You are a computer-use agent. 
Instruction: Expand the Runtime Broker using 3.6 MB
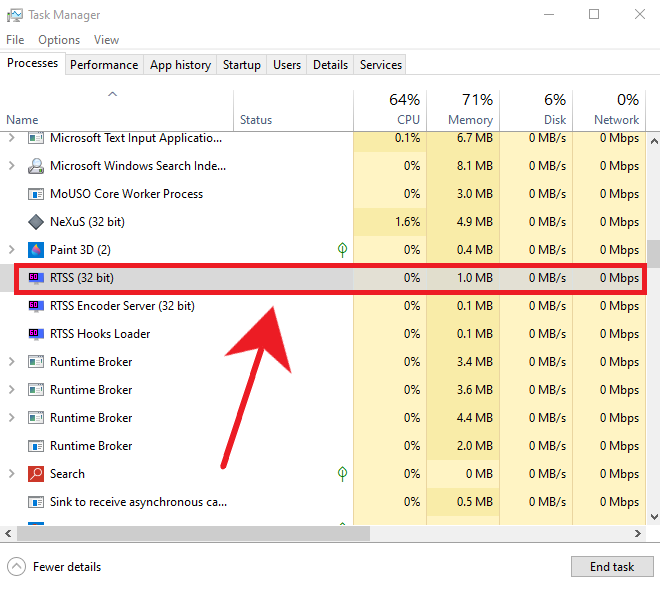point(12,390)
